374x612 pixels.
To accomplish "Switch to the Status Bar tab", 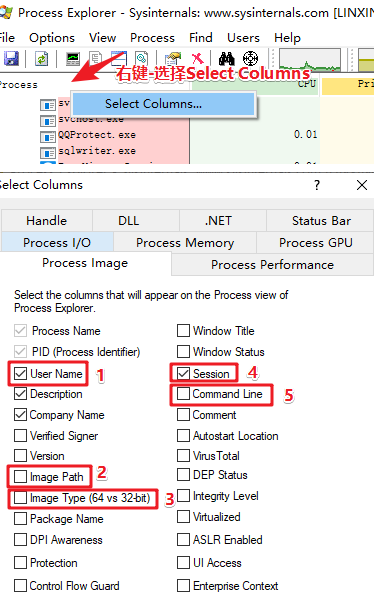I will pyautogui.click(x=321, y=221).
